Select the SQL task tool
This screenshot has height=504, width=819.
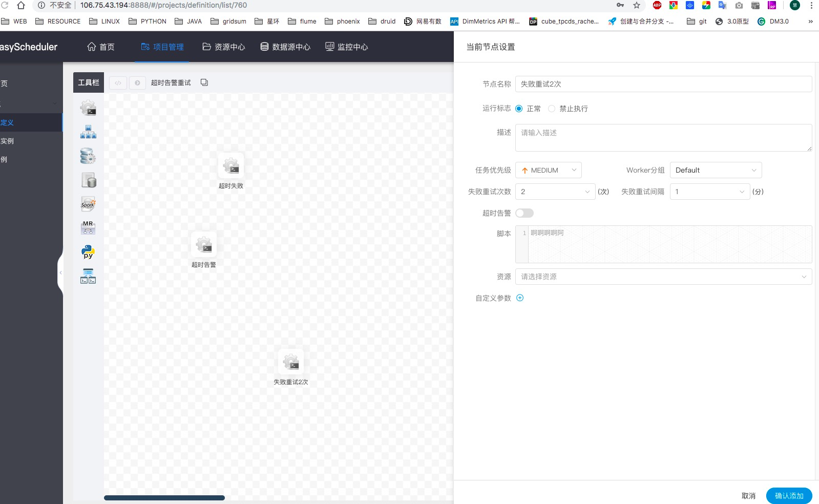tap(88, 180)
